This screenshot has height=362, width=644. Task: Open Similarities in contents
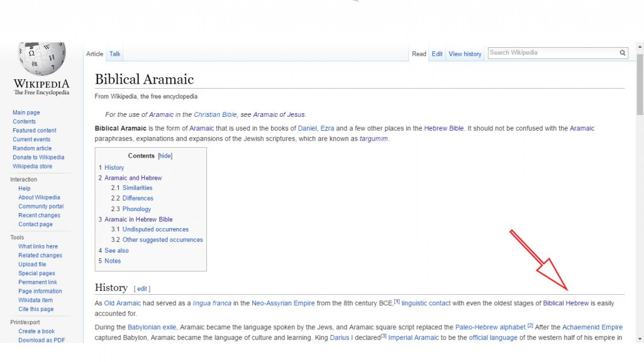pyautogui.click(x=137, y=187)
